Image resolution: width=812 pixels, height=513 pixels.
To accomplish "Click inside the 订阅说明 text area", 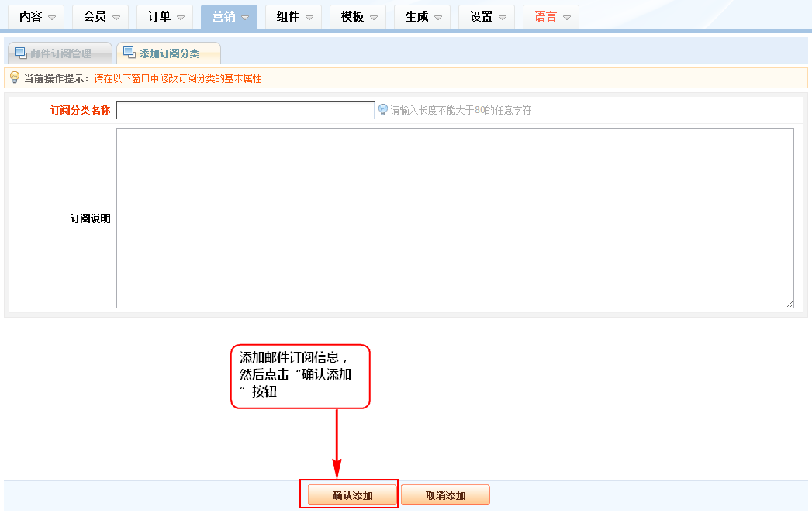I will (x=454, y=218).
